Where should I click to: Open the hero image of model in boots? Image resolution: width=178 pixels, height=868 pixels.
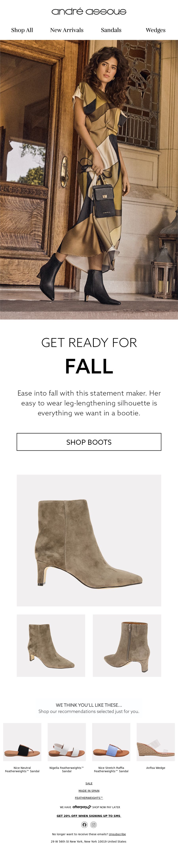click(x=89, y=179)
